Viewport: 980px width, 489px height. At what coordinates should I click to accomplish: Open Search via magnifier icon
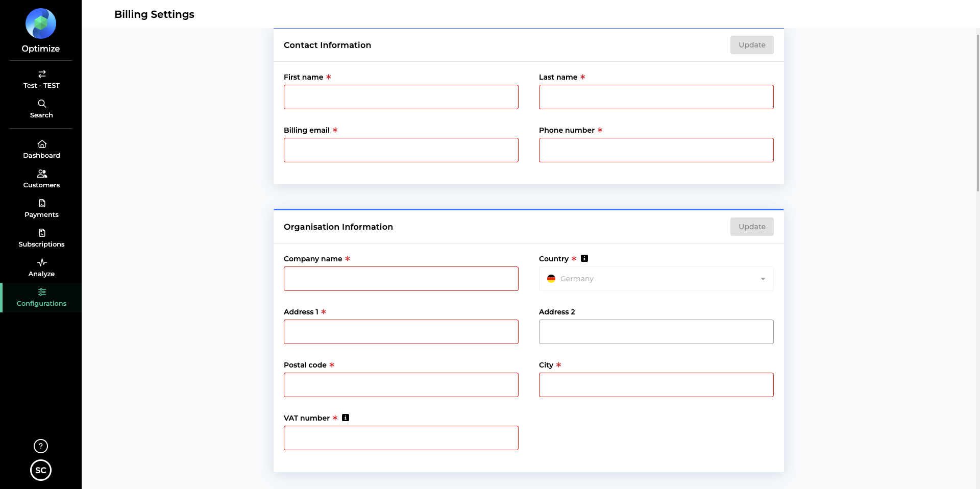pos(42,104)
